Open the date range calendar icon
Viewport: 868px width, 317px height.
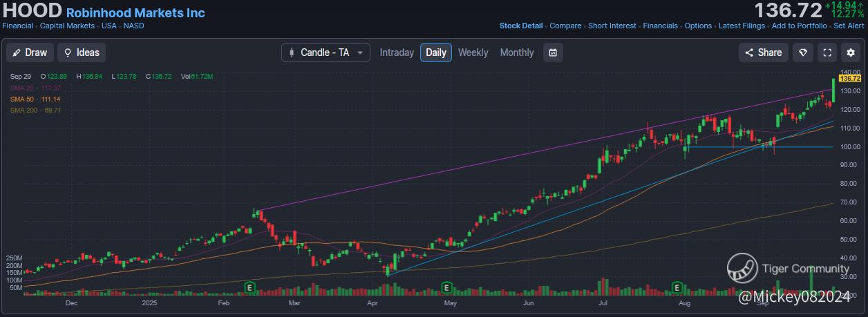click(x=553, y=52)
